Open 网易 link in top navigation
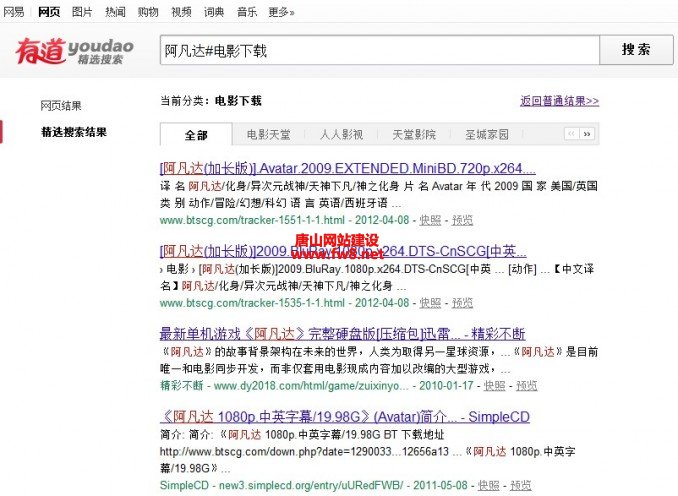 (13, 12)
